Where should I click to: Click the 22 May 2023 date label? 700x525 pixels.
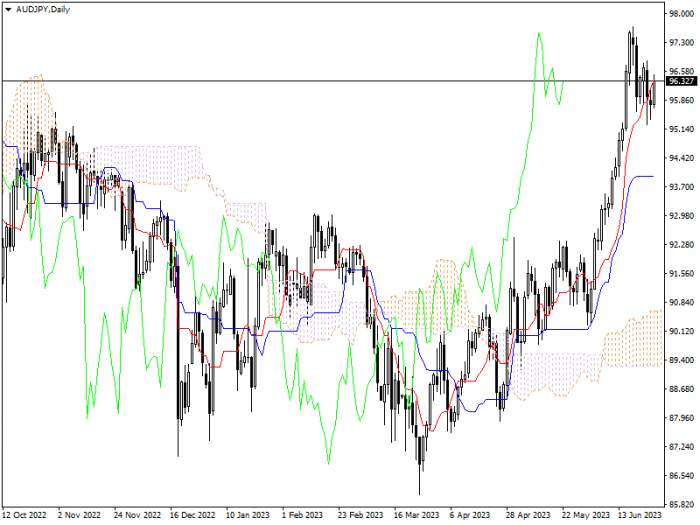click(x=585, y=515)
